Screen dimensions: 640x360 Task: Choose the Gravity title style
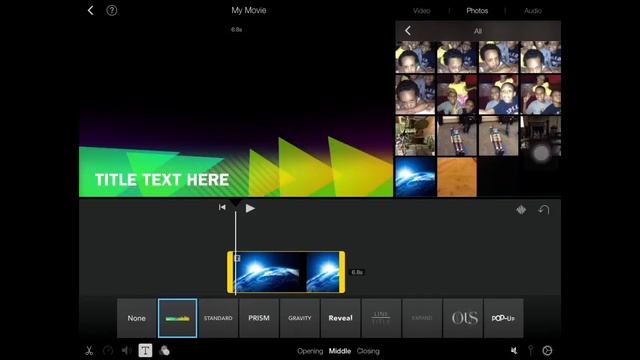pos(300,318)
